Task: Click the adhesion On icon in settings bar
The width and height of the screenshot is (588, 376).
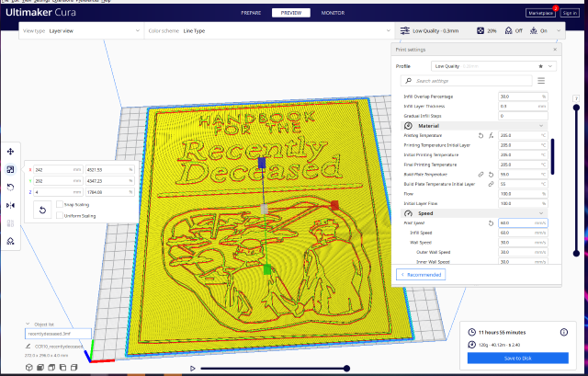Action: 534,30
